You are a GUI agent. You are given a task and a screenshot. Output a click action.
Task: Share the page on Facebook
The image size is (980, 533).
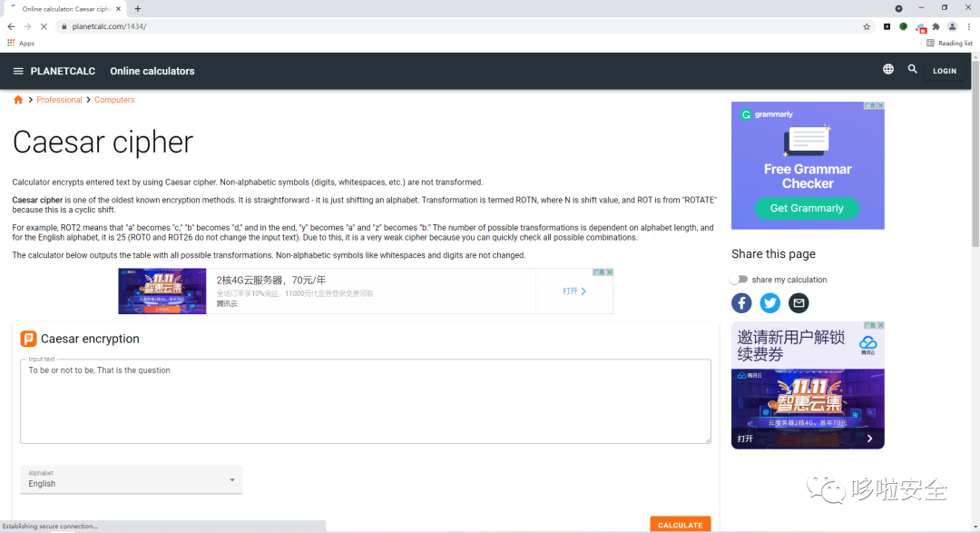coord(741,302)
